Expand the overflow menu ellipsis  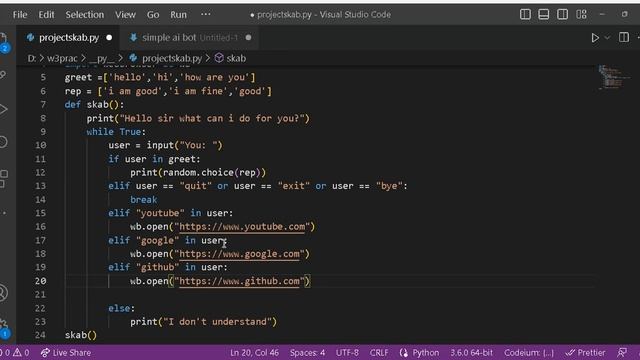[206, 14]
